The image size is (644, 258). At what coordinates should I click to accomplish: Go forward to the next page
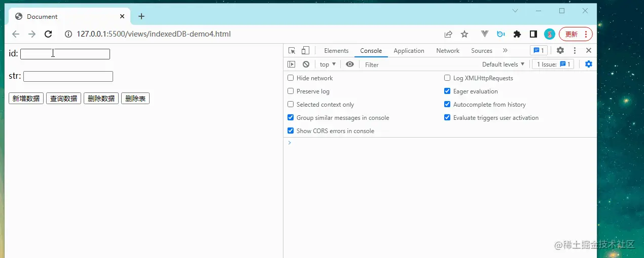coord(32,34)
